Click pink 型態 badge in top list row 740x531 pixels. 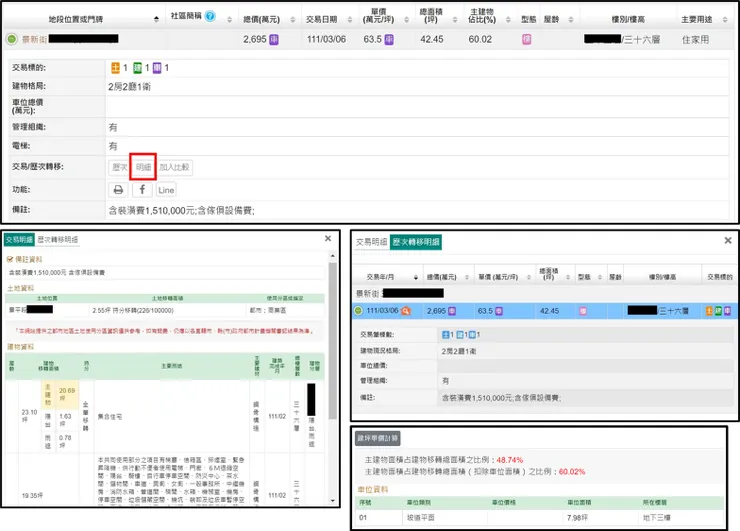[527, 40]
